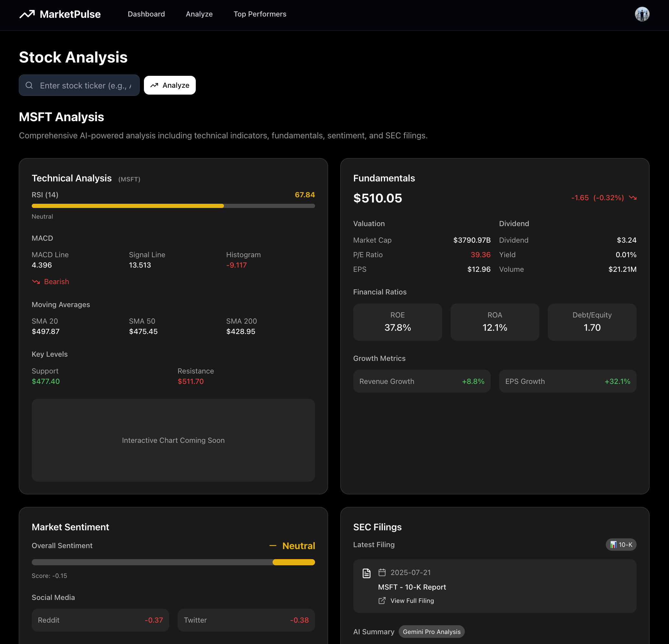
Task: Click the search magnifier icon in ticker field
Action: click(29, 85)
